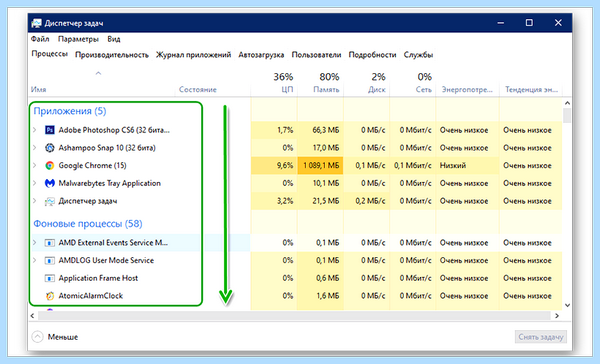Switch to the Подробности tab

pyautogui.click(x=372, y=55)
